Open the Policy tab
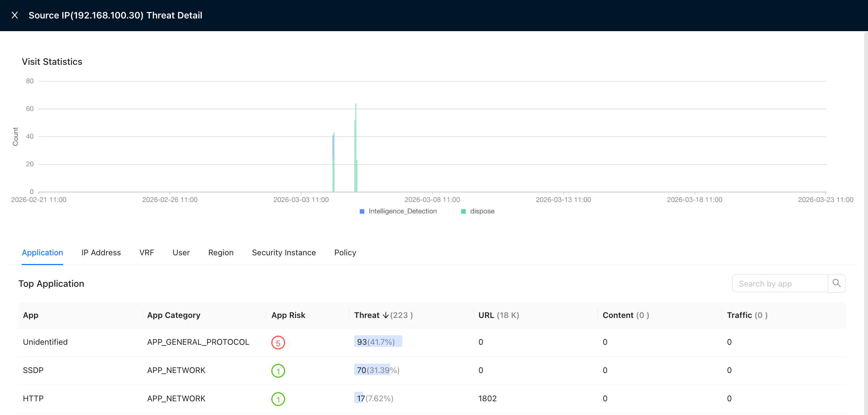 [345, 252]
